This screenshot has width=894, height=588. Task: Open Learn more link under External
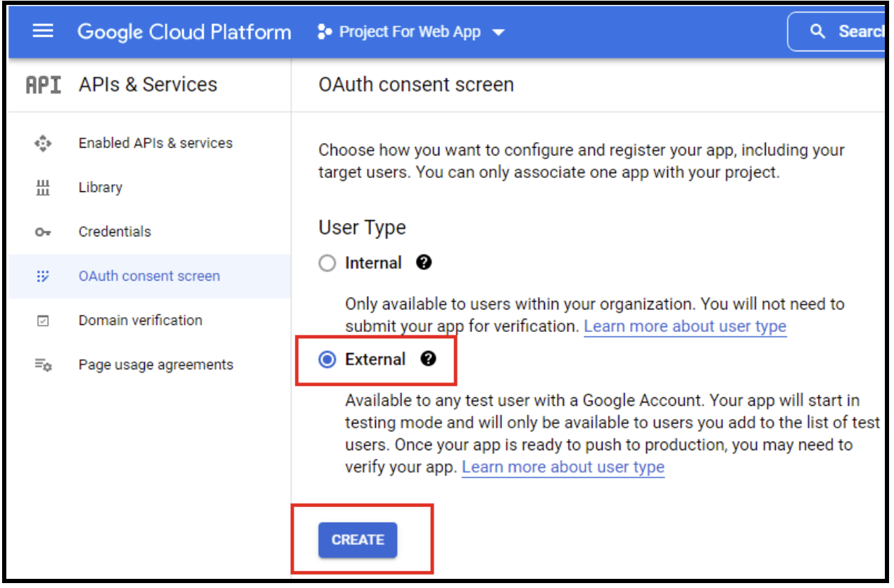(562, 468)
